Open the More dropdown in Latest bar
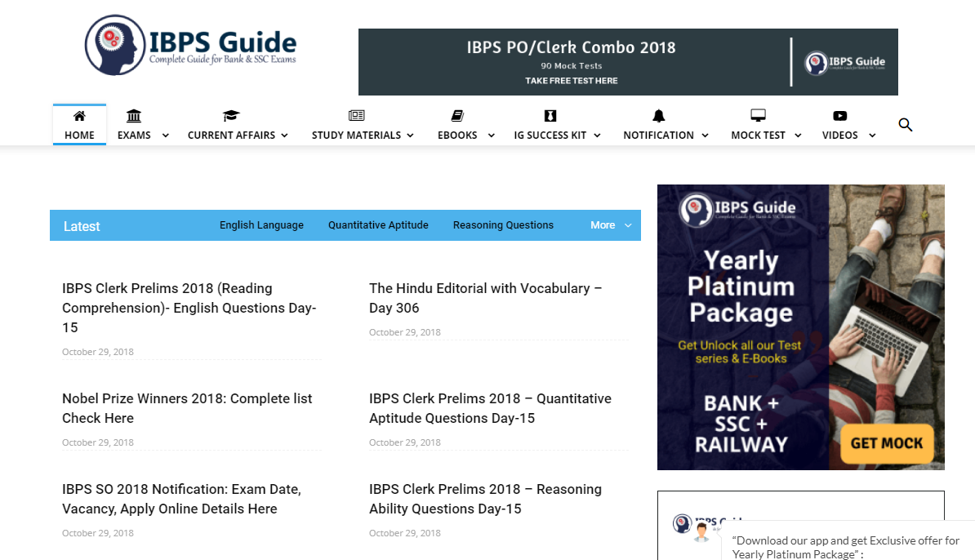Image resolution: width=975 pixels, height=560 pixels. (x=611, y=225)
